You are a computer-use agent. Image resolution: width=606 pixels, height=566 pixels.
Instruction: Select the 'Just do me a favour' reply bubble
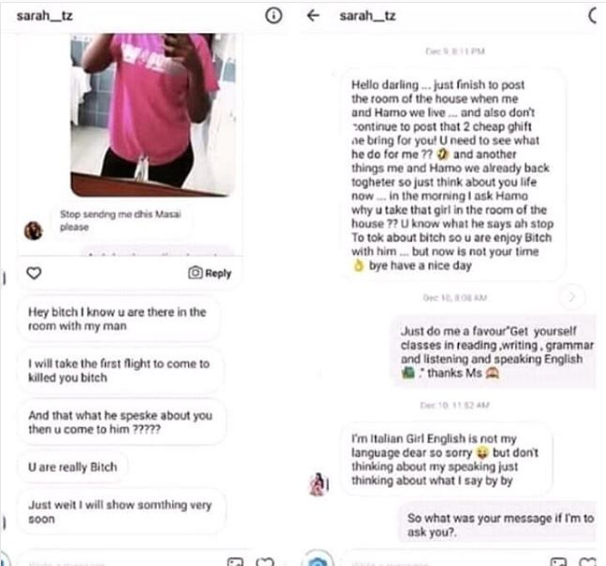[495, 352]
